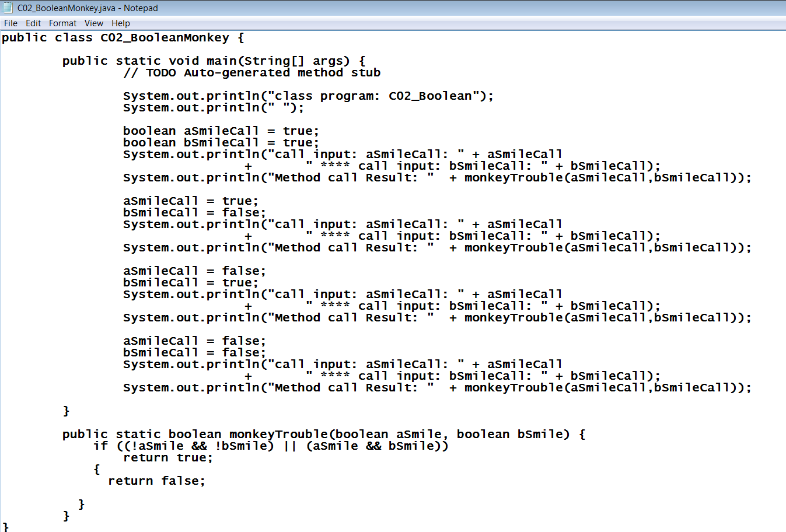
Task: Click the 'boolean aSmileCall = true;' line
Action: (221, 131)
